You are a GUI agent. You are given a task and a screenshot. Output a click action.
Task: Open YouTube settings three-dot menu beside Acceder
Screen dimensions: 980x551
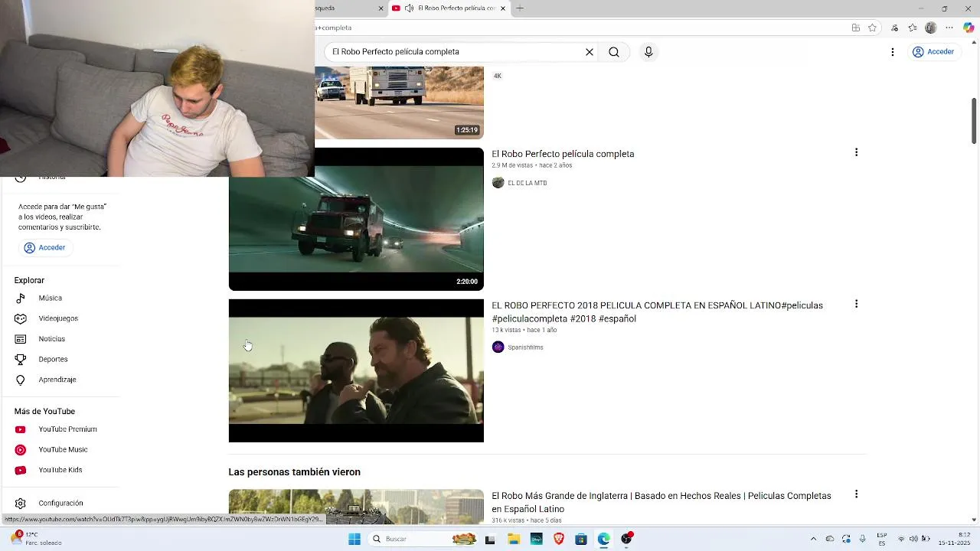[892, 52]
